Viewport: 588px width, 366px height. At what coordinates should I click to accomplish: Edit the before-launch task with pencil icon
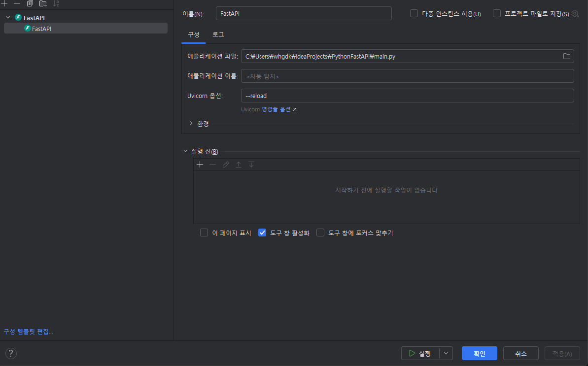[225, 165]
